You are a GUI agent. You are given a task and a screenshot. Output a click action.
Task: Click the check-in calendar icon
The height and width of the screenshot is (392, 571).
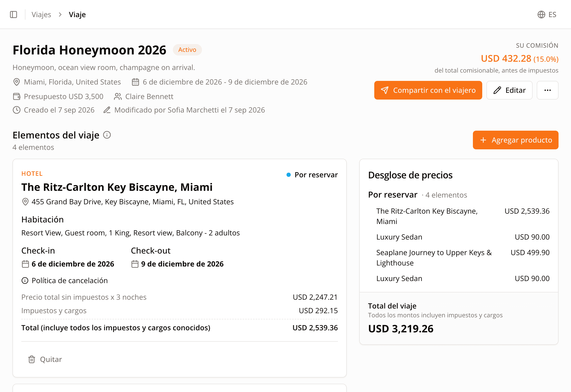pos(25,264)
